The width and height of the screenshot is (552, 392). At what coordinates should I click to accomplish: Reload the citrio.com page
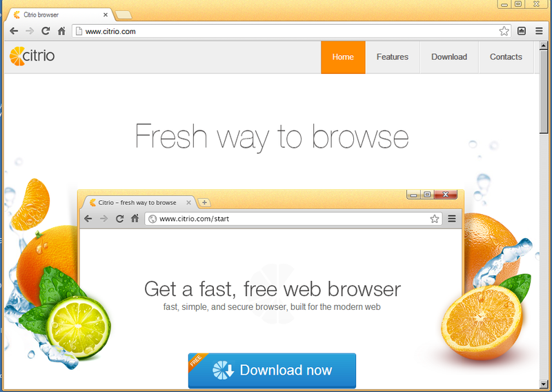pyautogui.click(x=46, y=31)
